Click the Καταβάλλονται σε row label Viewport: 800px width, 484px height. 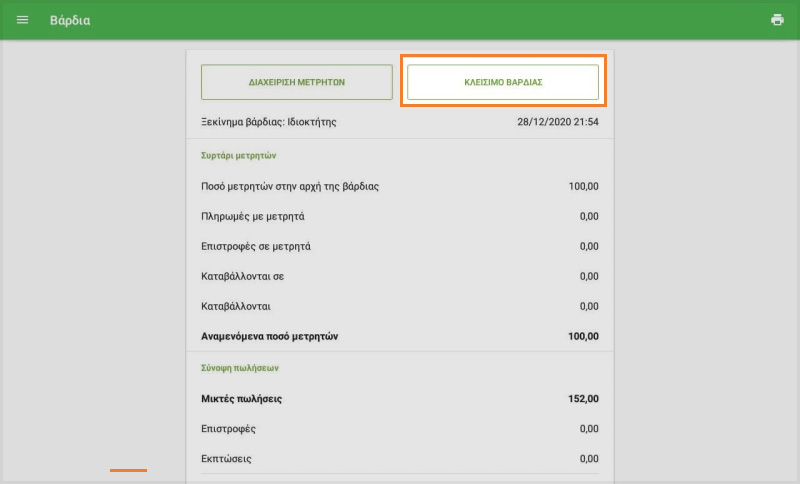click(x=244, y=276)
